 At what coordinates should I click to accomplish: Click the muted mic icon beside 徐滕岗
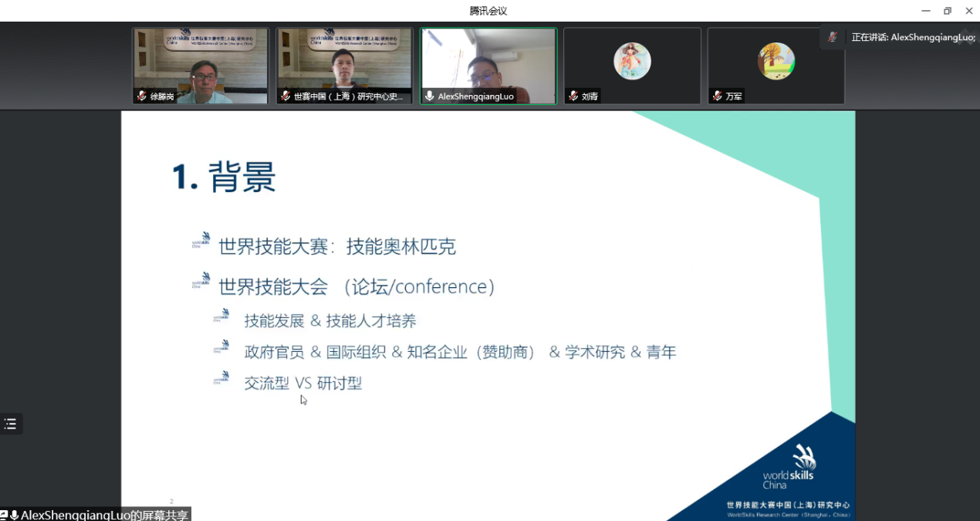pyautogui.click(x=141, y=96)
